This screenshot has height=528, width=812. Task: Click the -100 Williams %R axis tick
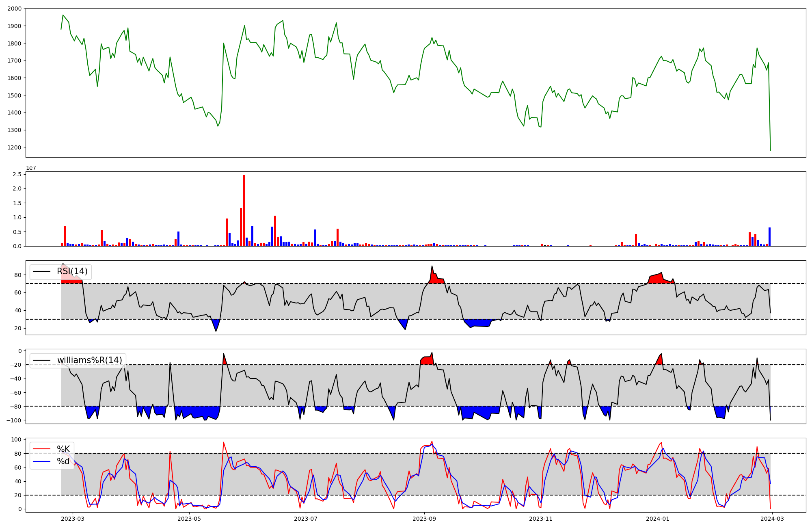click(14, 420)
